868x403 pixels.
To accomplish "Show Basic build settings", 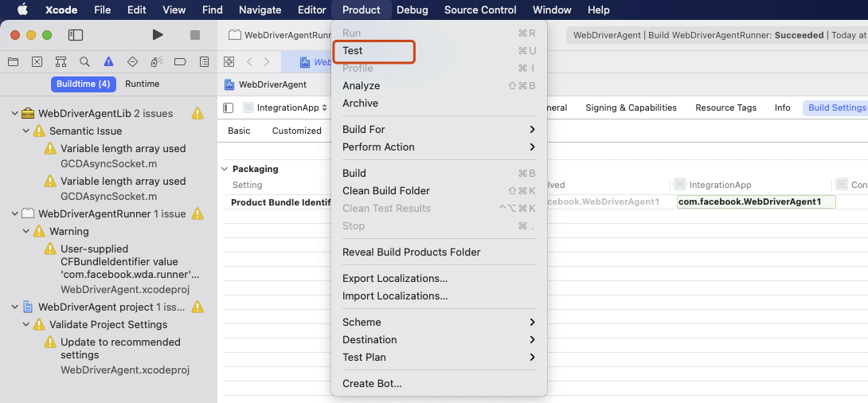I will tap(239, 131).
